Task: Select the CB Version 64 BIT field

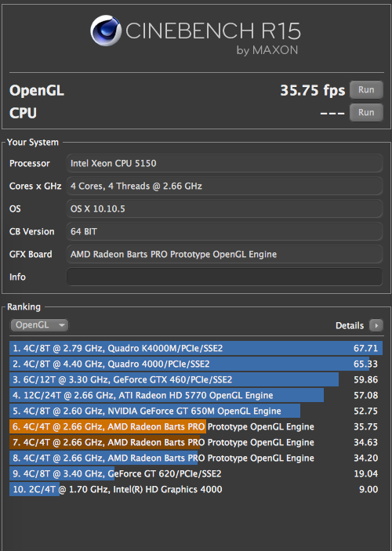Action: (224, 231)
